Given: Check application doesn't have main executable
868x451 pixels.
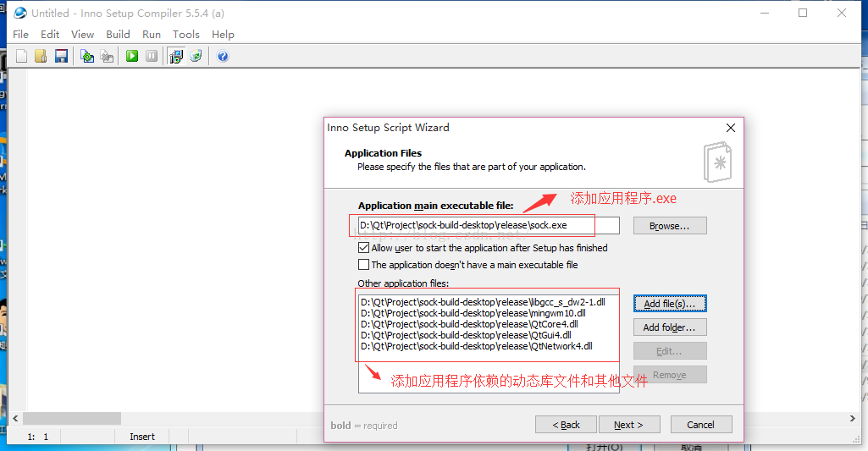Looking at the screenshot, I should pyautogui.click(x=363, y=265).
